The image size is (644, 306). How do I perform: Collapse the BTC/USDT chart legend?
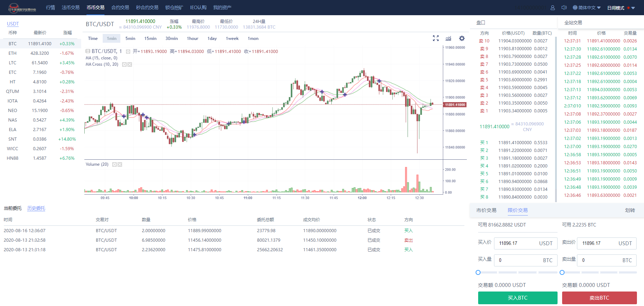click(88, 51)
